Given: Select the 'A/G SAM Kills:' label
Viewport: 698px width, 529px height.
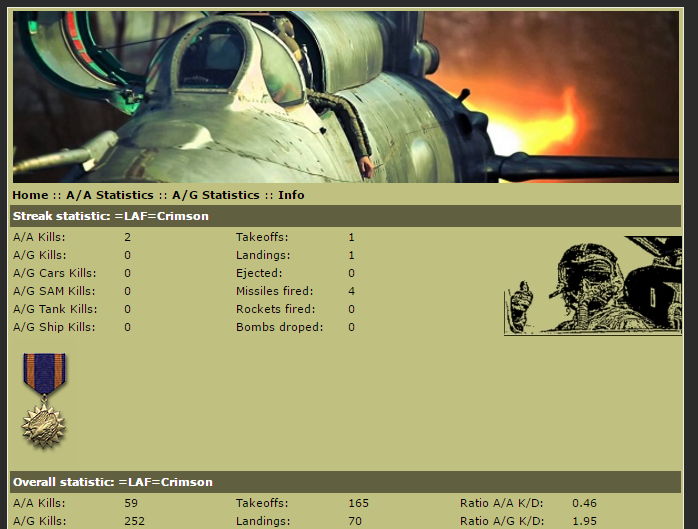Looking at the screenshot, I should (54, 291).
